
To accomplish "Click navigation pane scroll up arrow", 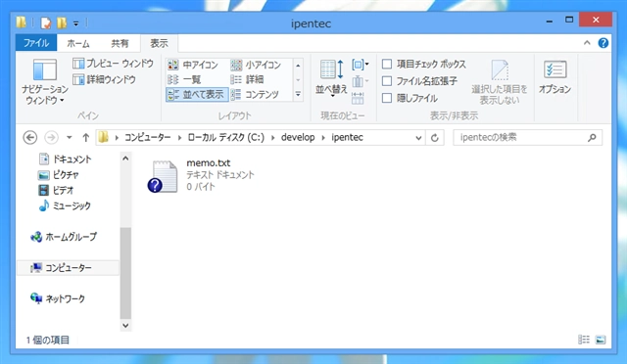I will (125, 159).
